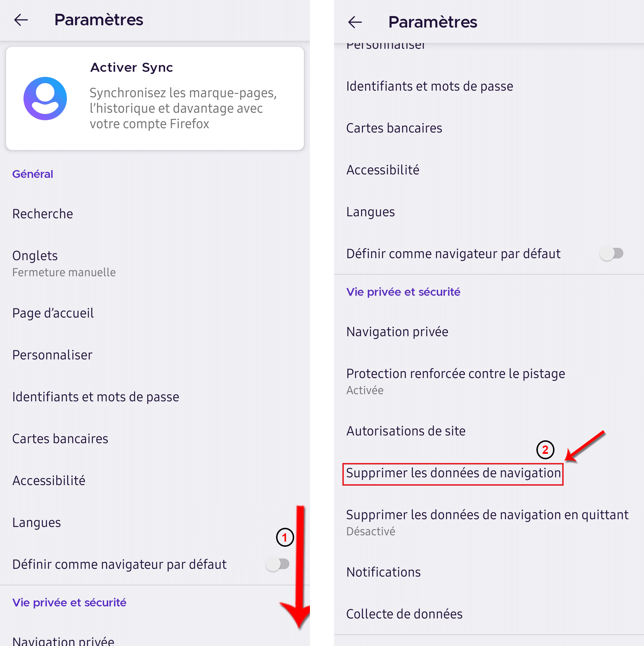This screenshot has height=646, width=644.
Task: Open Langues in the left screen
Action: point(155,523)
